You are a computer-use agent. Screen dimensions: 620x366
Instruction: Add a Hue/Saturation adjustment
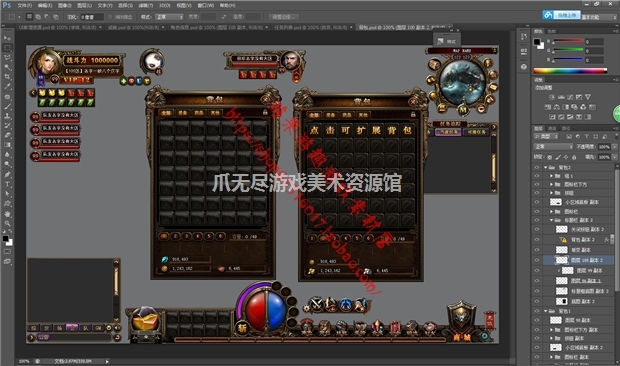[548, 107]
